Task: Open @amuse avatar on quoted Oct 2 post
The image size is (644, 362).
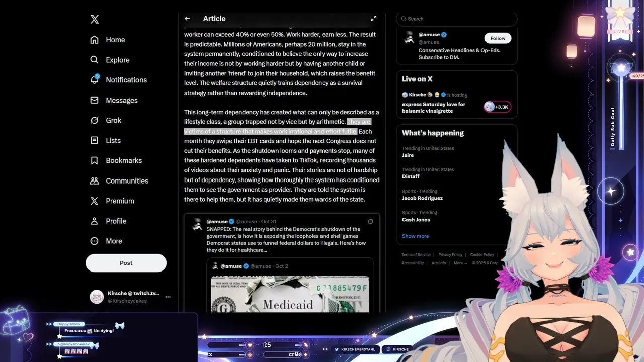Action: (x=215, y=266)
